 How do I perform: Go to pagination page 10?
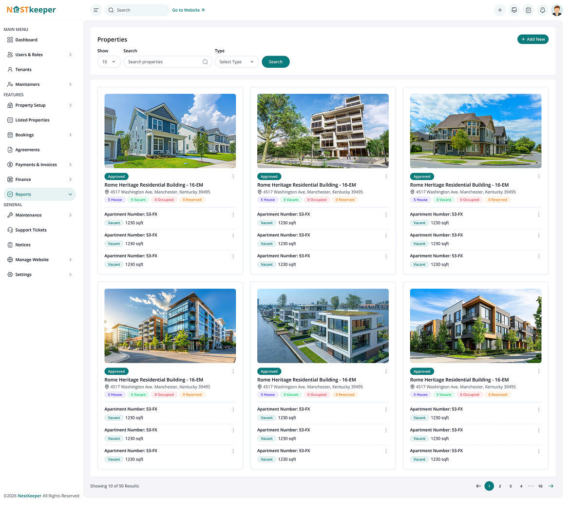coord(540,486)
